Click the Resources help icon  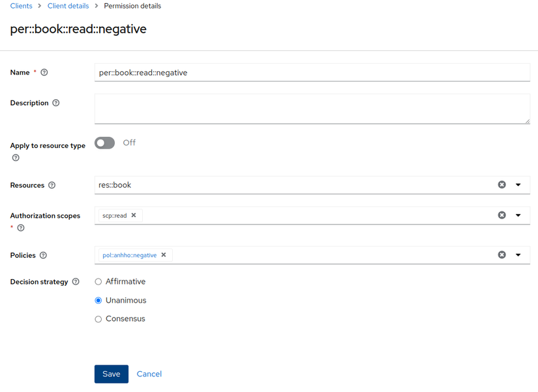pyautogui.click(x=52, y=185)
